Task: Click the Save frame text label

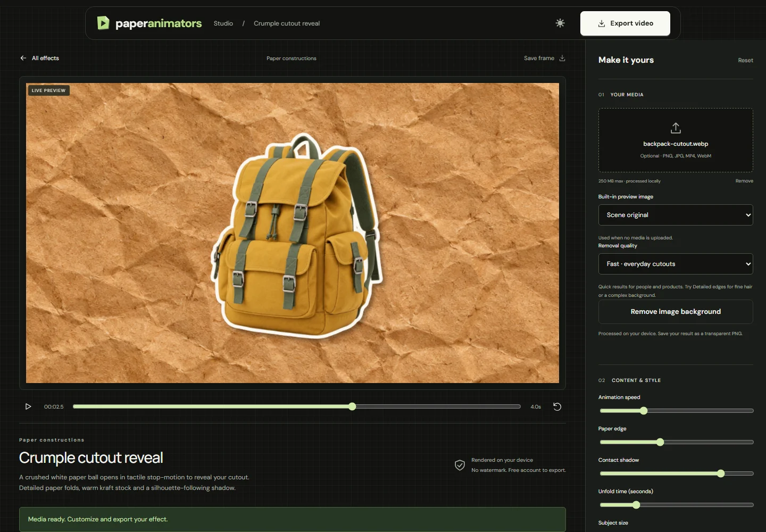Action: coord(539,58)
